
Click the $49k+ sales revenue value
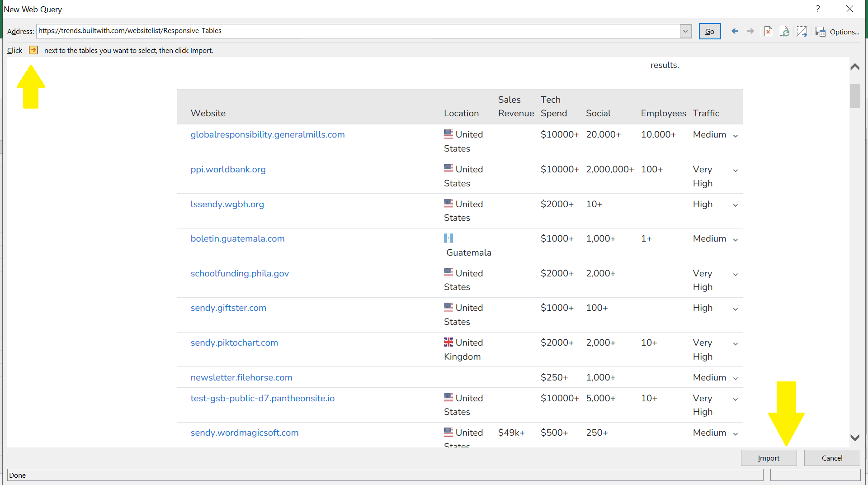(511, 433)
